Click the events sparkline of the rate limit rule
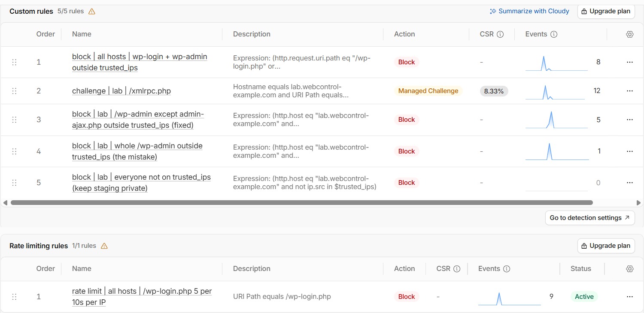Screen dimensions: 644x313 (x=510, y=298)
